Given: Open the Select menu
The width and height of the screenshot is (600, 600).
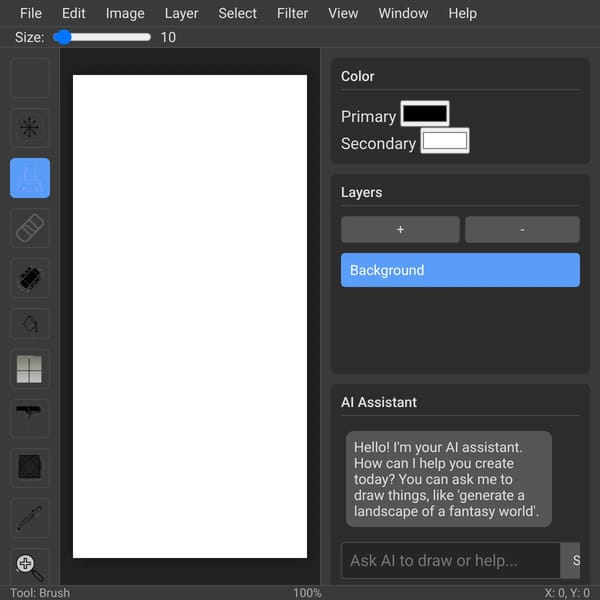Looking at the screenshot, I should [x=237, y=13].
